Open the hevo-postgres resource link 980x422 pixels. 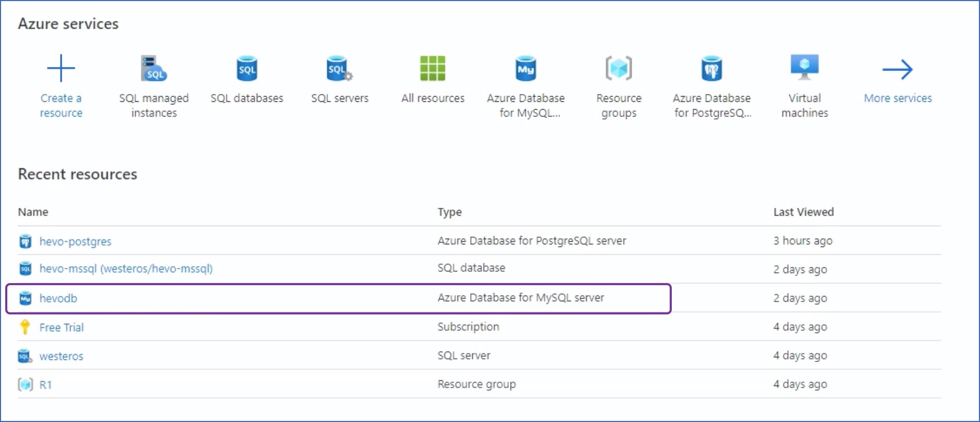pyautogui.click(x=75, y=241)
